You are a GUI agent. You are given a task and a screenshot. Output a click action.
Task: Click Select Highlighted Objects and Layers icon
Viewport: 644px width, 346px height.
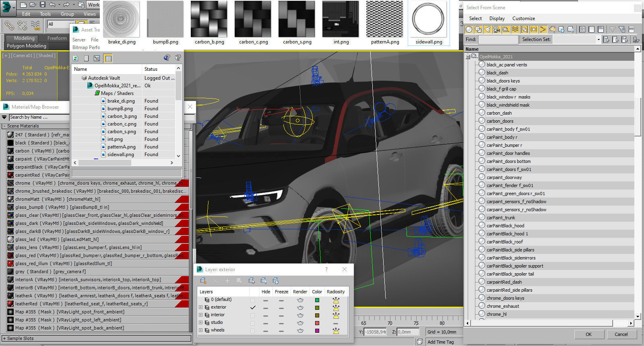252,281
